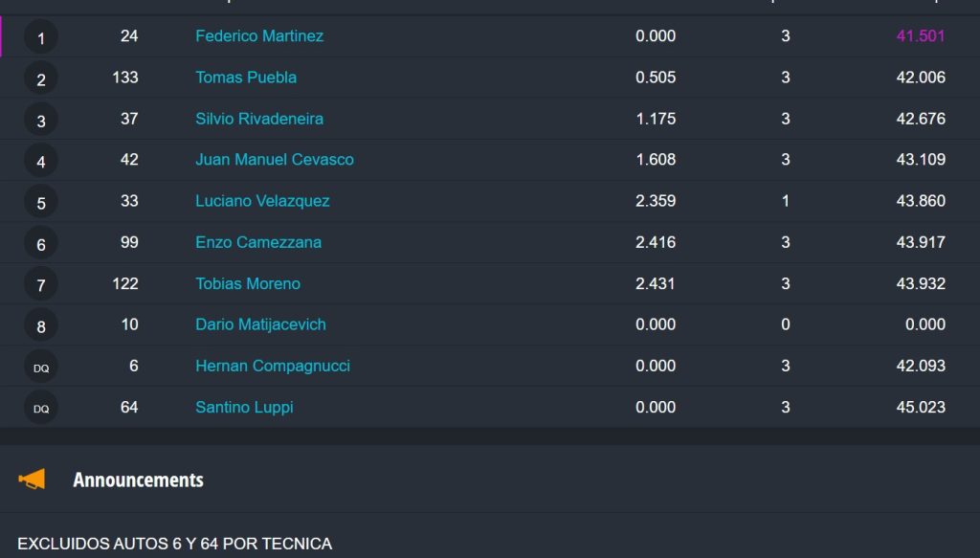Open Juan Manuel Cevasco driver link
Screen dimensions: 980x558
pos(275,160)
